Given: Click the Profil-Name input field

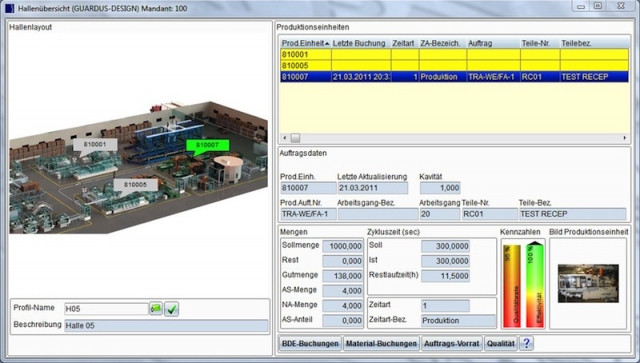Looking at the screenshot, I should coord(106,309).
